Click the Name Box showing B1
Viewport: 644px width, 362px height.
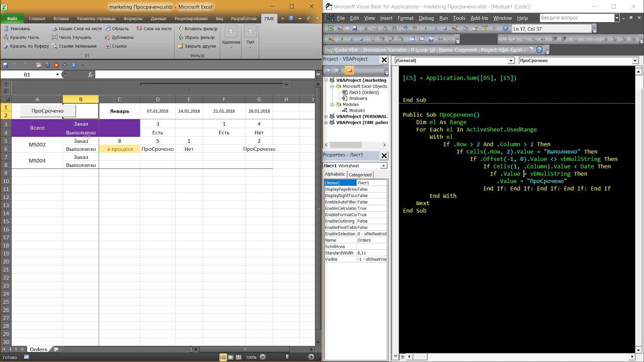tap(27, 74)
